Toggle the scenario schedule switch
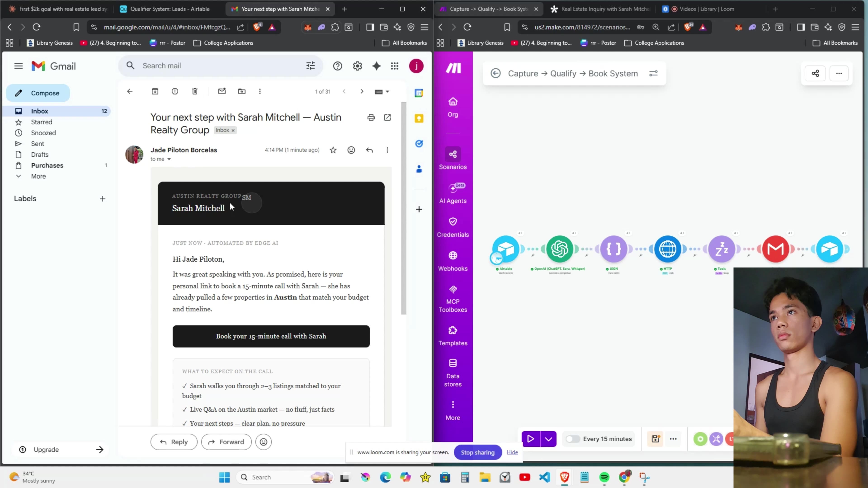Screen dimensions: 868x488 point(573,439)
